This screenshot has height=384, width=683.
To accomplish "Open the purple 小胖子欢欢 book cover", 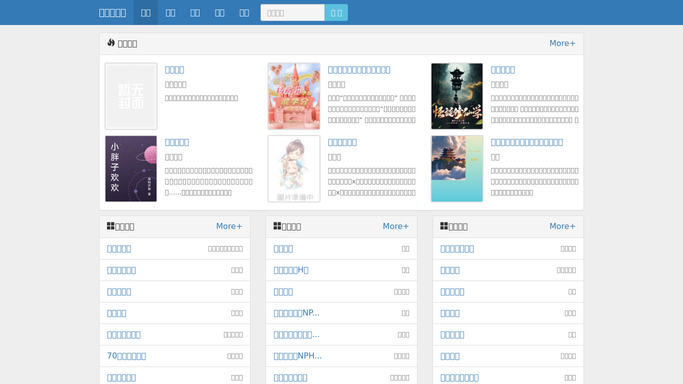I will pos(131,168).
